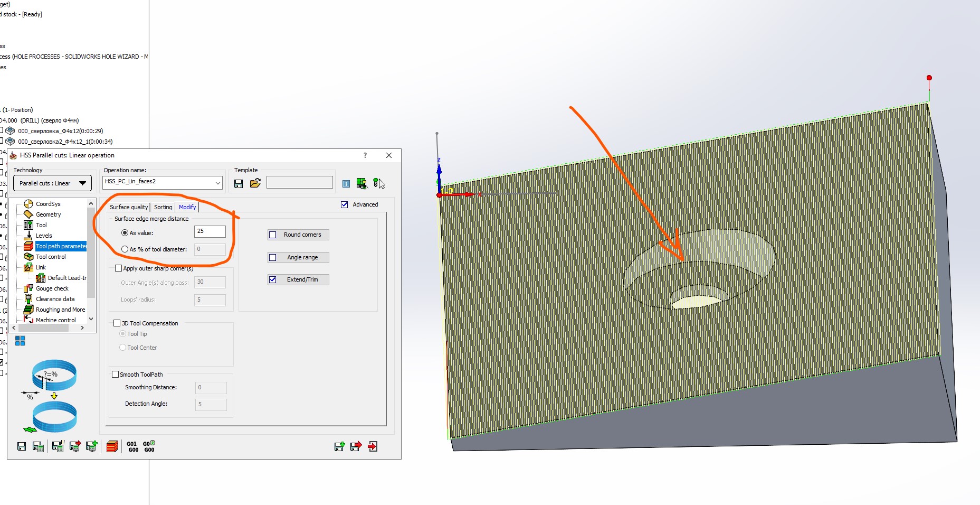Check the Angle range checkbox
Viewport: 980px width, 505px height.
click(x=273, y=257)
